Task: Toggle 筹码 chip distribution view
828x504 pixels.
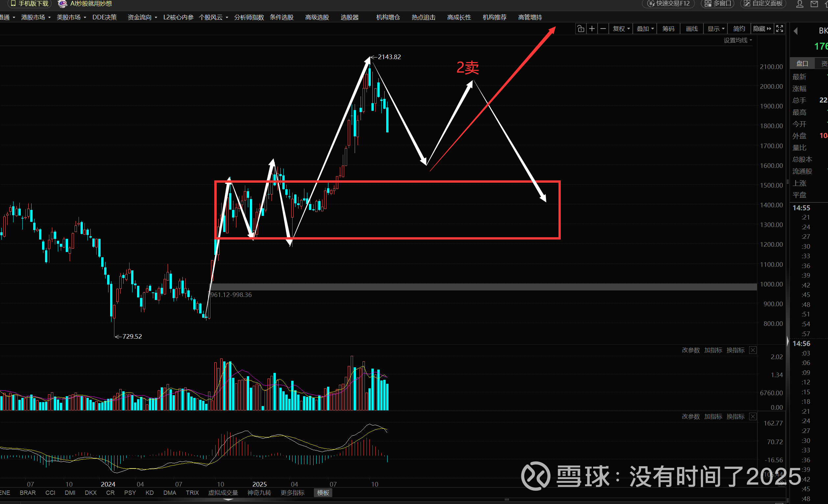Action: point(668,29)
